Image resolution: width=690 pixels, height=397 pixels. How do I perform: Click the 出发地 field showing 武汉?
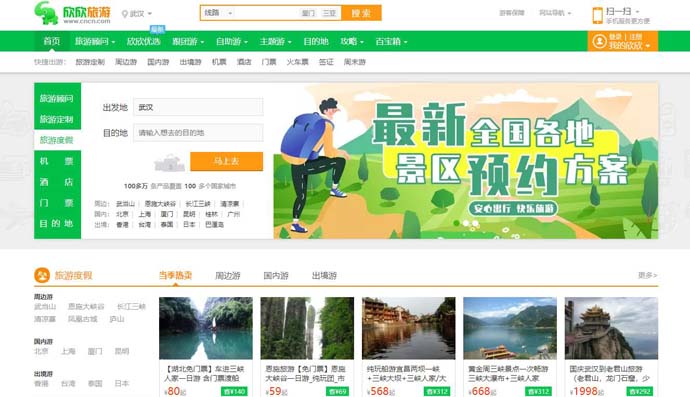pyautogui.click(x=198, y=107)
